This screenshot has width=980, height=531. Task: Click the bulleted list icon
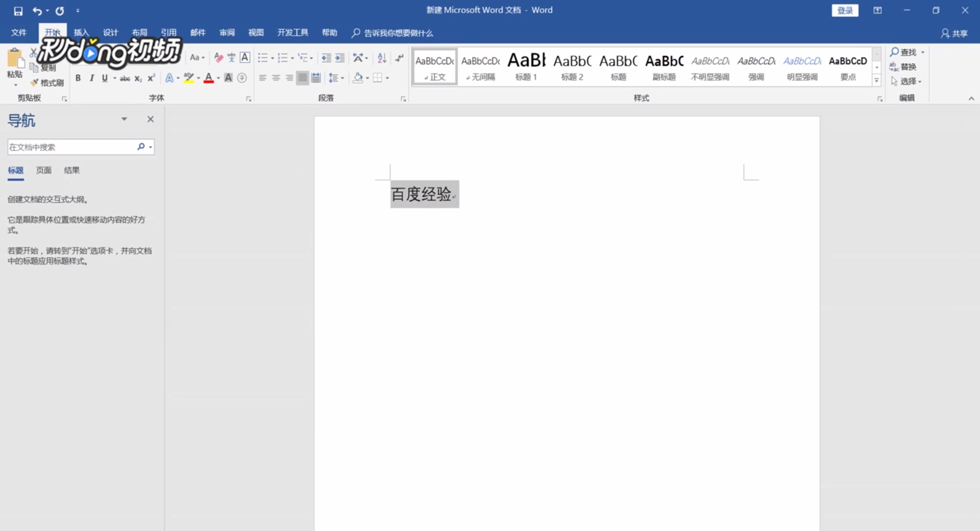[263, 58]
